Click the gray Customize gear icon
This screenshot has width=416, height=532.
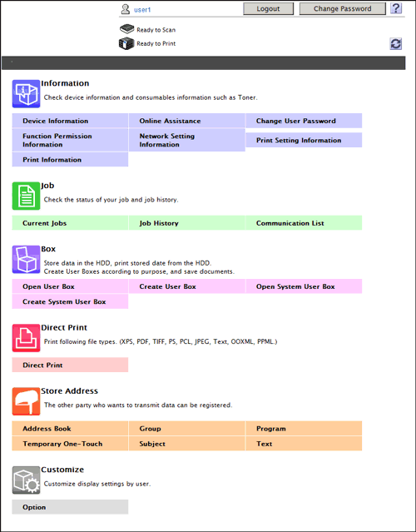click(26, 480)
